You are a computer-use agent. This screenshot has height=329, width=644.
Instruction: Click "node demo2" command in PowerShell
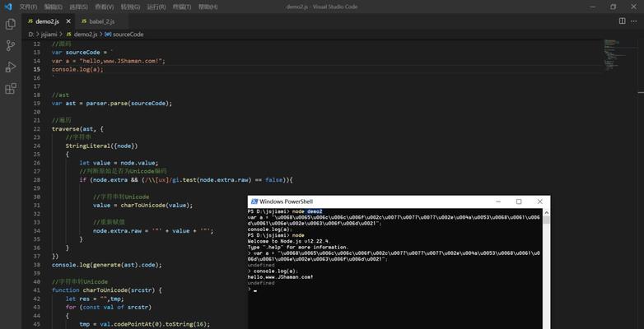tap(307, 211)
